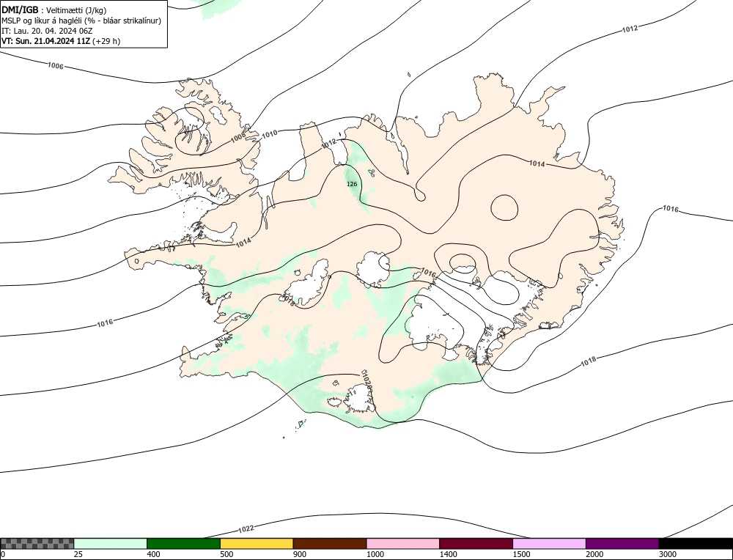The width and height of the screenshot is (733, 560).
Task: Select the brown 900–1000 legend swatch
Action: (330, 544)
